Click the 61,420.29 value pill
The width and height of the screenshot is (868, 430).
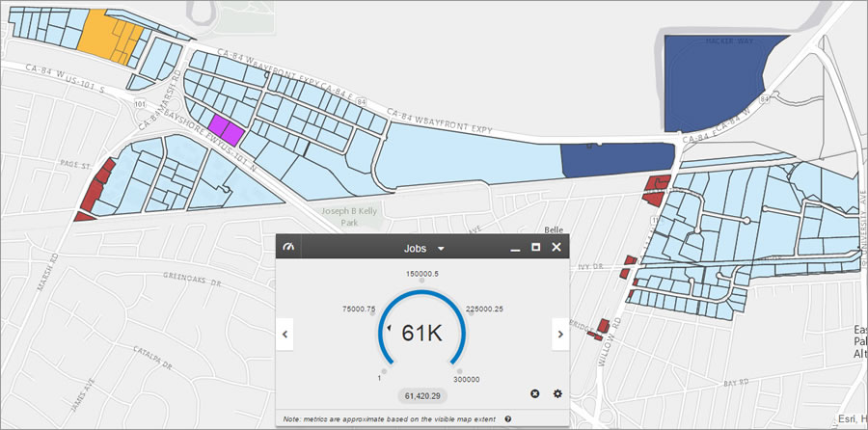click(422, 395)
